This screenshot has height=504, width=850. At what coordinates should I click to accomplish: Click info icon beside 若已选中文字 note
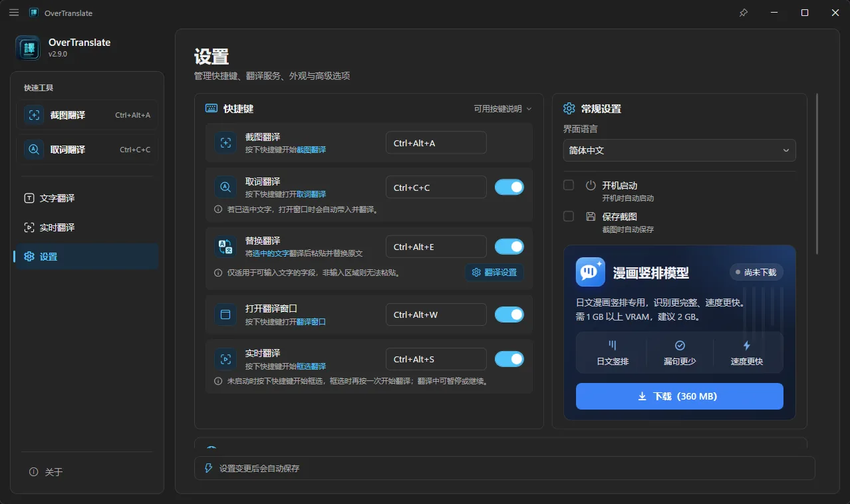pyautogui.click(x=218, y=209)
